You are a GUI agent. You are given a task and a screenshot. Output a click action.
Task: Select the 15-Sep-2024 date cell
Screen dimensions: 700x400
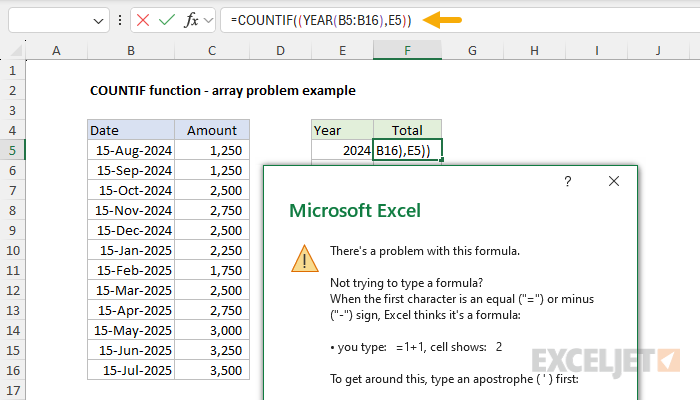[131, 171]
